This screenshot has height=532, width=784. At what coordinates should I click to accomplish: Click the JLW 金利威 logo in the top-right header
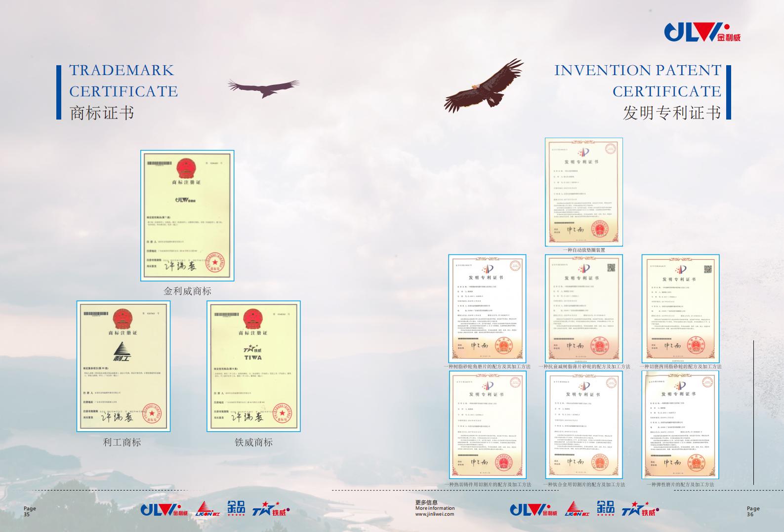pyautogui.click(x=702, y=32)
